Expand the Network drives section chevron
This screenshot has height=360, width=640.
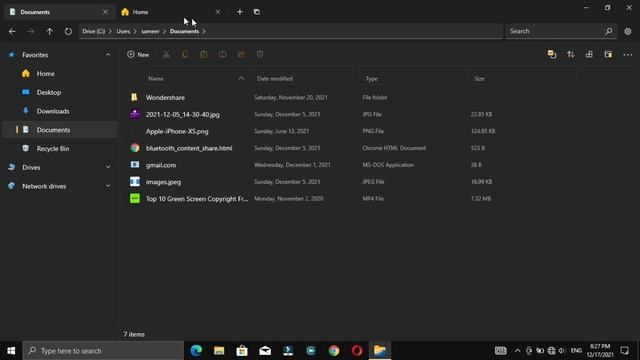point(108,186)
